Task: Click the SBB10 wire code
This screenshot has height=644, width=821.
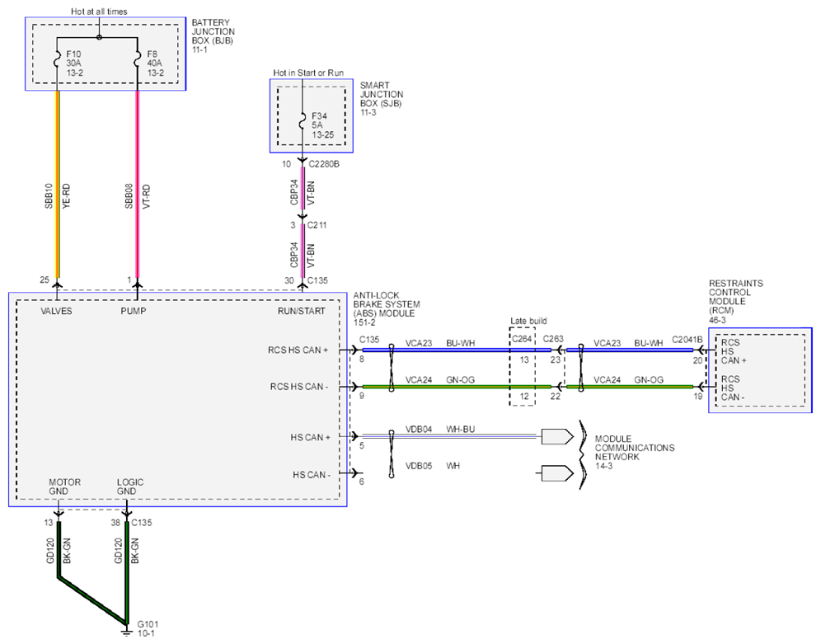Action: coord(49,195)
